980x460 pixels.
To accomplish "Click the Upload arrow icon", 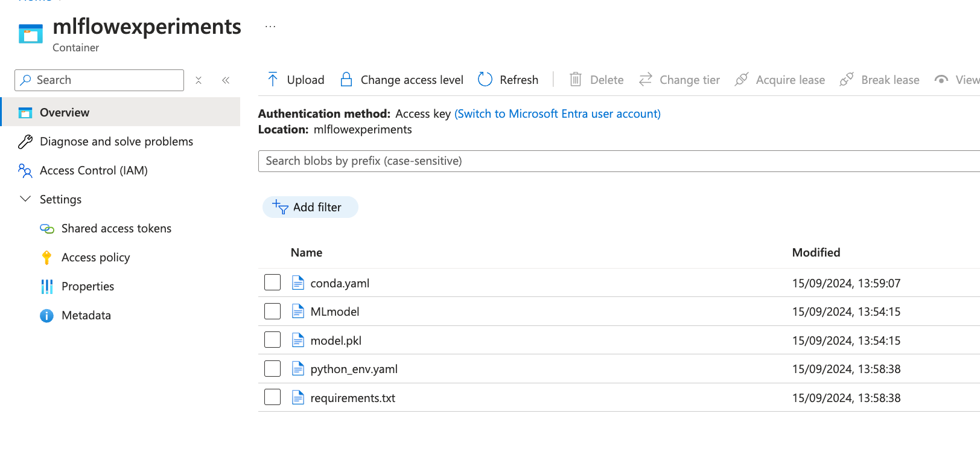I will click(x=273, y=80).
